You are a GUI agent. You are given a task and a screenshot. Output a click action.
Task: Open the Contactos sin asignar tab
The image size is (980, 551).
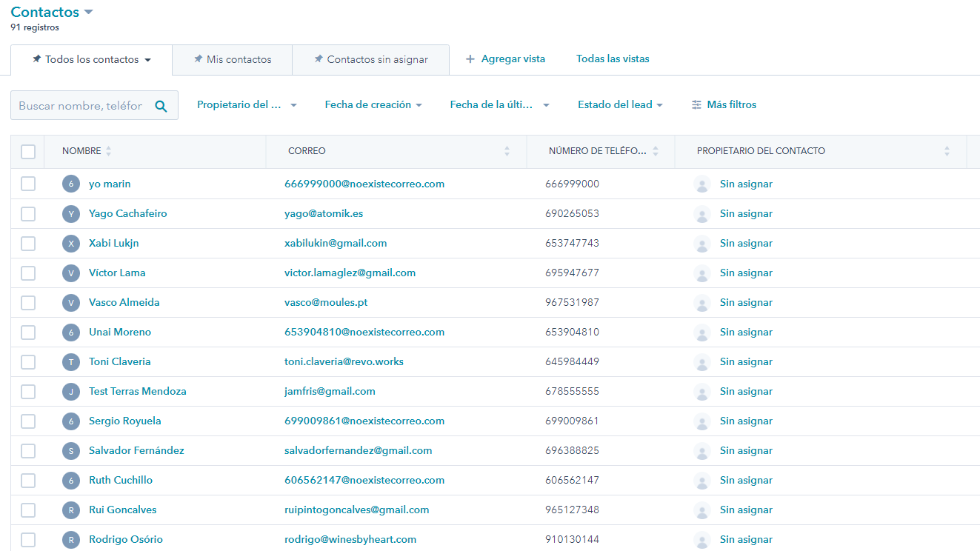click(x=371, y=59)
